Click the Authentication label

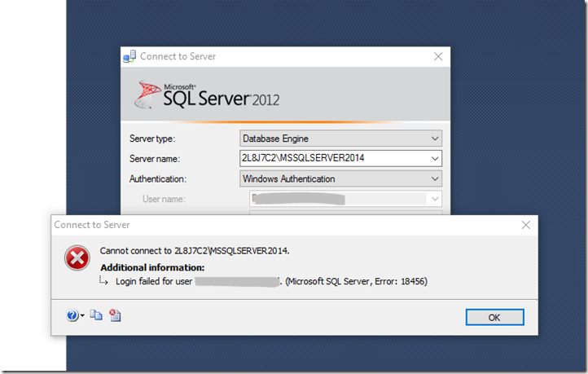(158, 179)
